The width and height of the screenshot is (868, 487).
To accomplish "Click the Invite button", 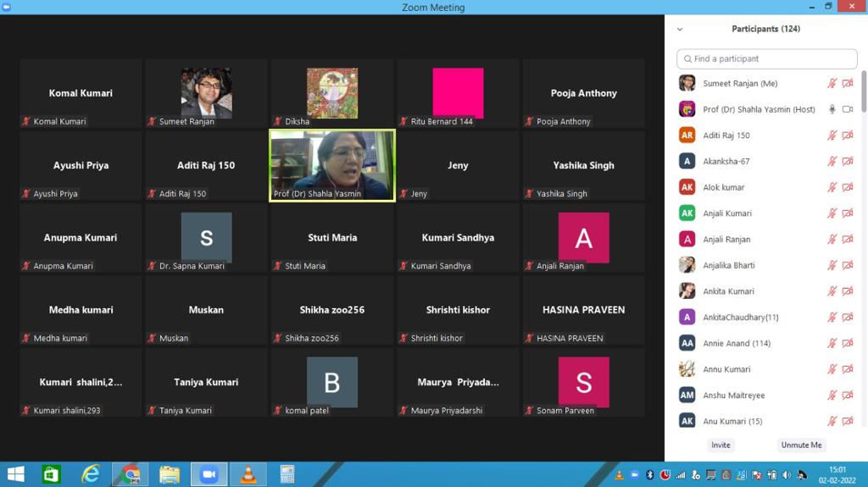I will [721, 445].
